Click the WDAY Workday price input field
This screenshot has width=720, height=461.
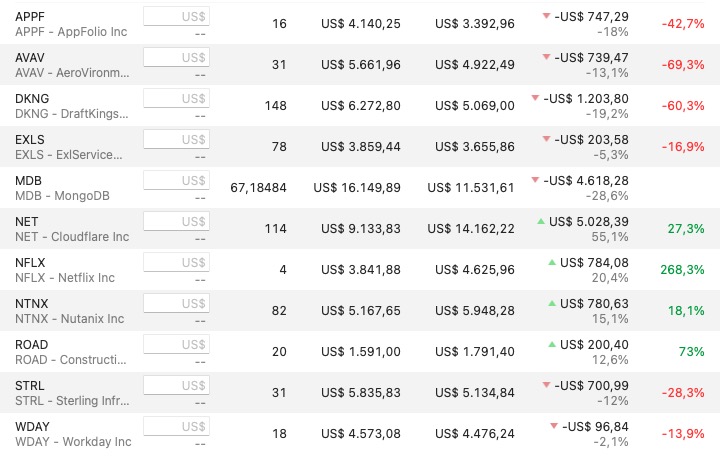(176, 427)
